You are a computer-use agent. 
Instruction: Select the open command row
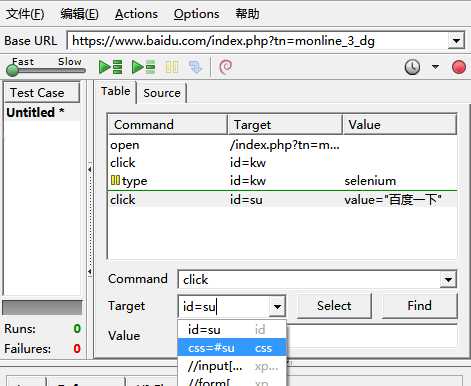point(282,145)
